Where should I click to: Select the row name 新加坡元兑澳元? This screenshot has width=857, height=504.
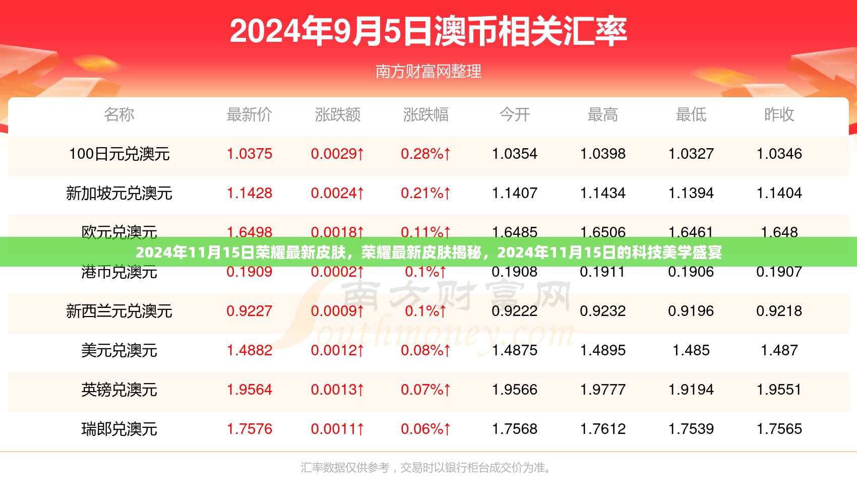click(119, 193)
